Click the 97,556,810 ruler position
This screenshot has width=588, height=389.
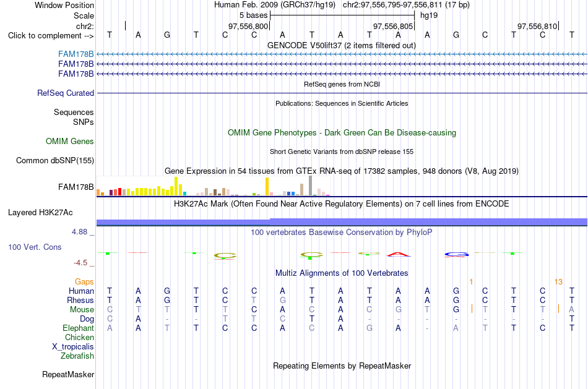[x=537, y=26]
